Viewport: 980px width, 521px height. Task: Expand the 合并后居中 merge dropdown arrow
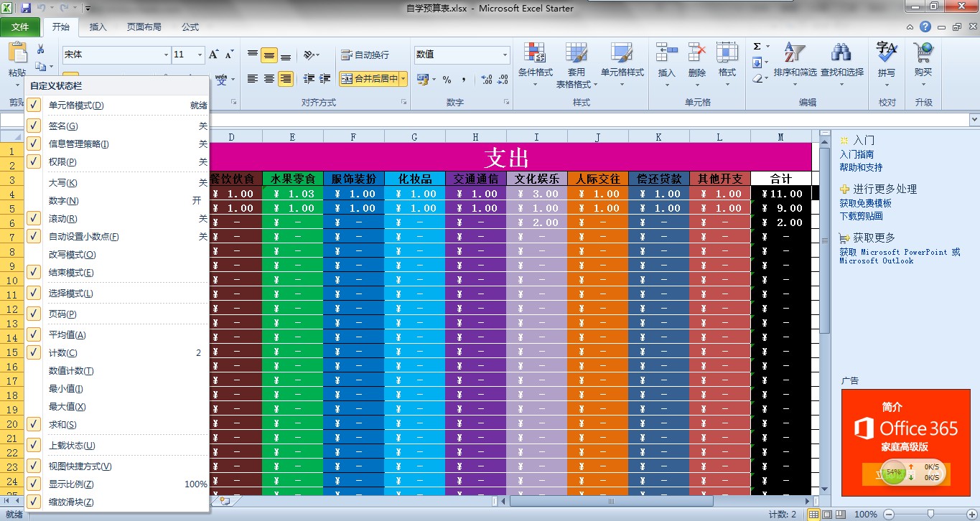tap(403, 78)
